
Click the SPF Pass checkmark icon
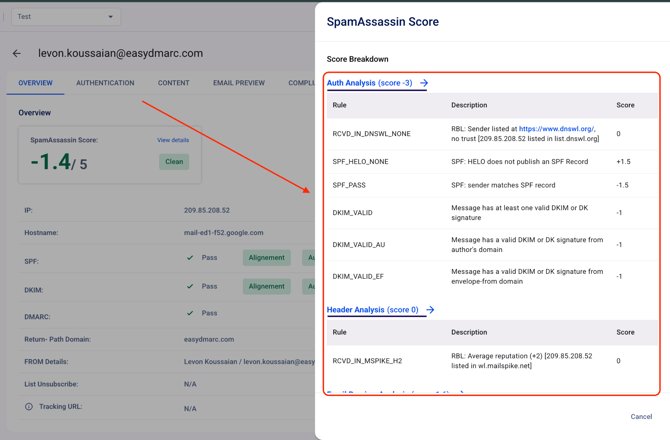pos(190,258)
